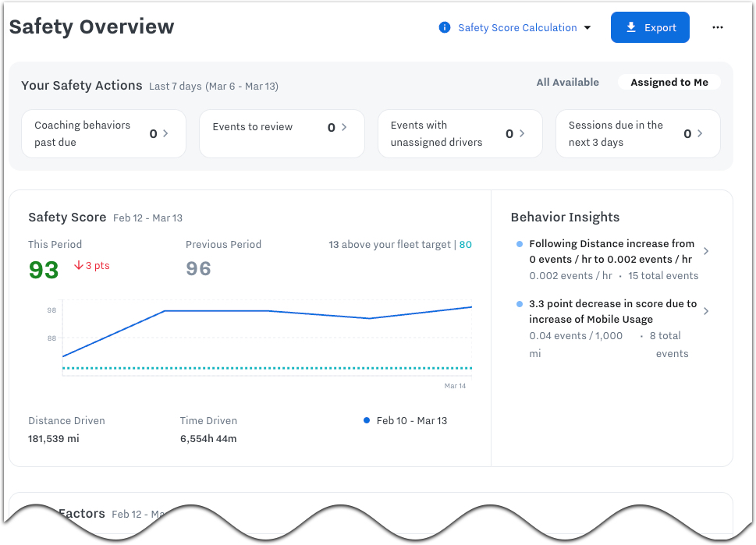Screen dimensions: 756x545
Task: Expand the Following Distance increase insight
Action: pyautogui.click(x=705, y=251)
